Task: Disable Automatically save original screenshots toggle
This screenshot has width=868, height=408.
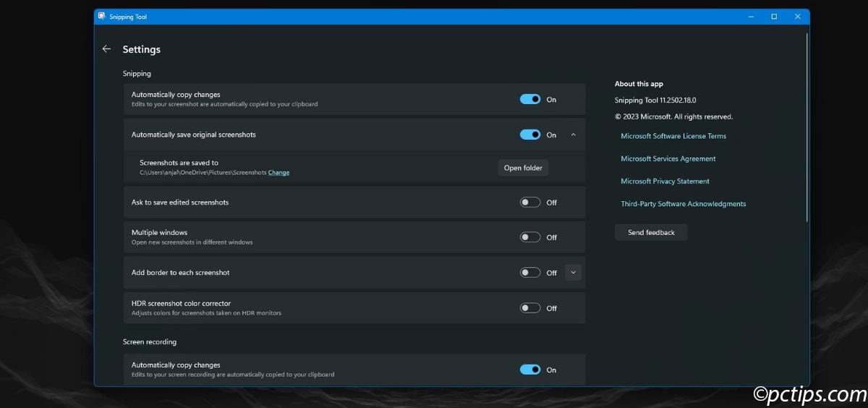Action: click(x=530, y=135)
